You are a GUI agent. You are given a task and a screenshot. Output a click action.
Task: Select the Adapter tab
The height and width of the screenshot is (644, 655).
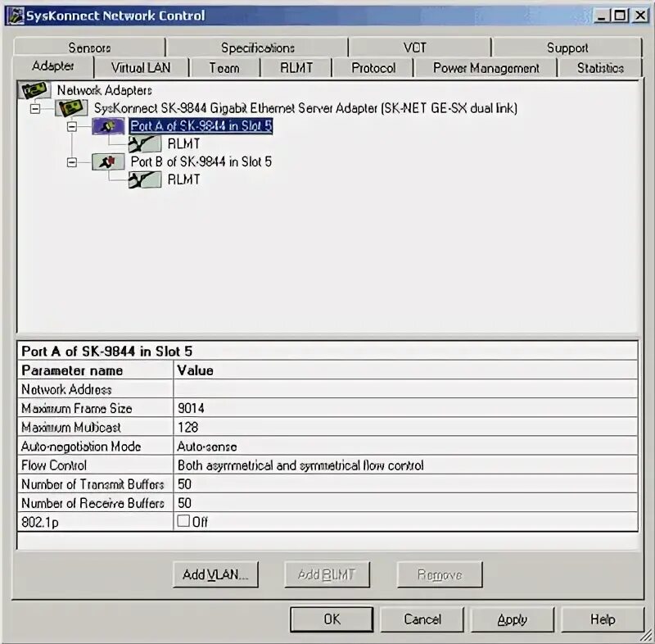point(53,66)
